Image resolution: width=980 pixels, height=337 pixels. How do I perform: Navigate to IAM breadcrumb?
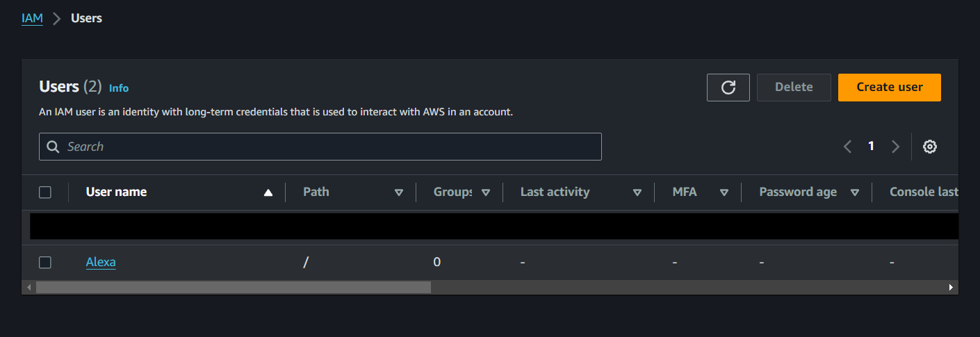click(x=32, y=18)
